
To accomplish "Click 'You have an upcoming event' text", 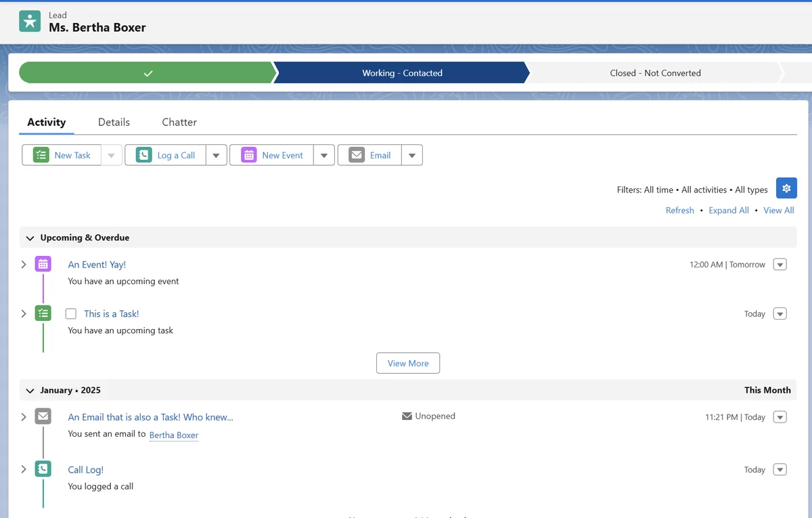I will click(x=123, y=281).
